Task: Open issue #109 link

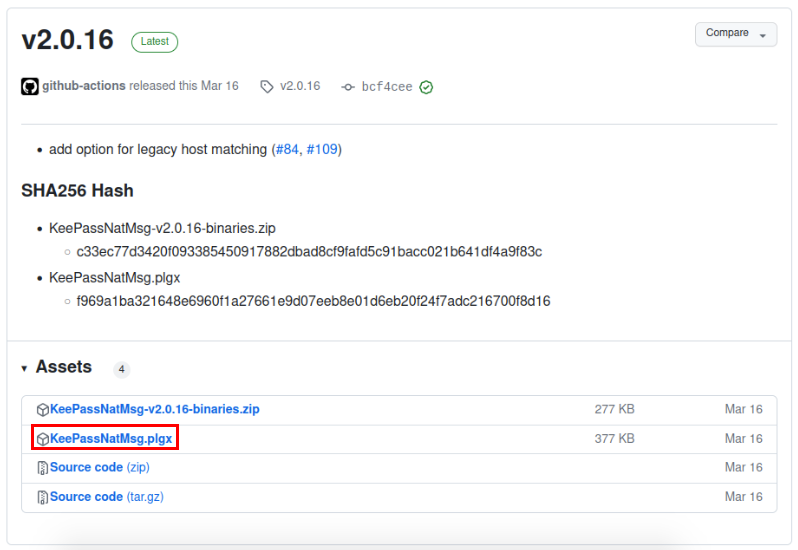Action: (322, 149)
